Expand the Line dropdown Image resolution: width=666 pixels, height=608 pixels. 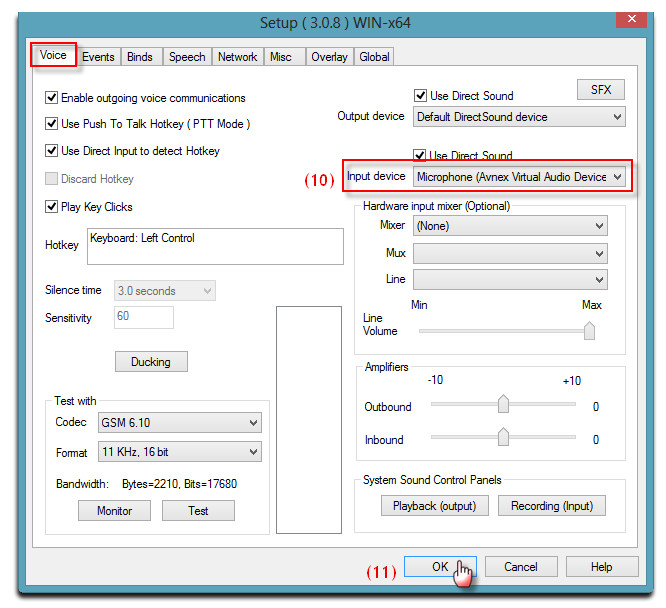510,280
